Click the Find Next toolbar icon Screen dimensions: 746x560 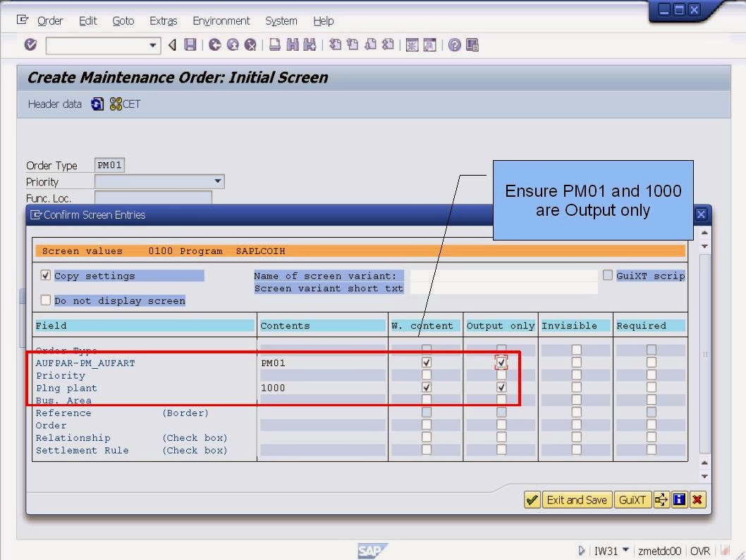[309, 44]
